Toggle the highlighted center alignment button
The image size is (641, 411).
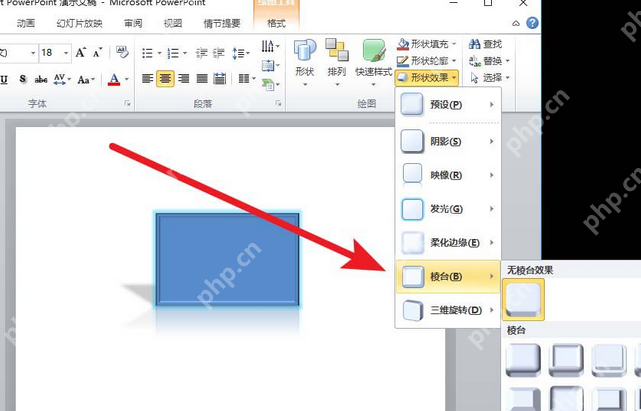pyautogui.click(x=165, y=78)
